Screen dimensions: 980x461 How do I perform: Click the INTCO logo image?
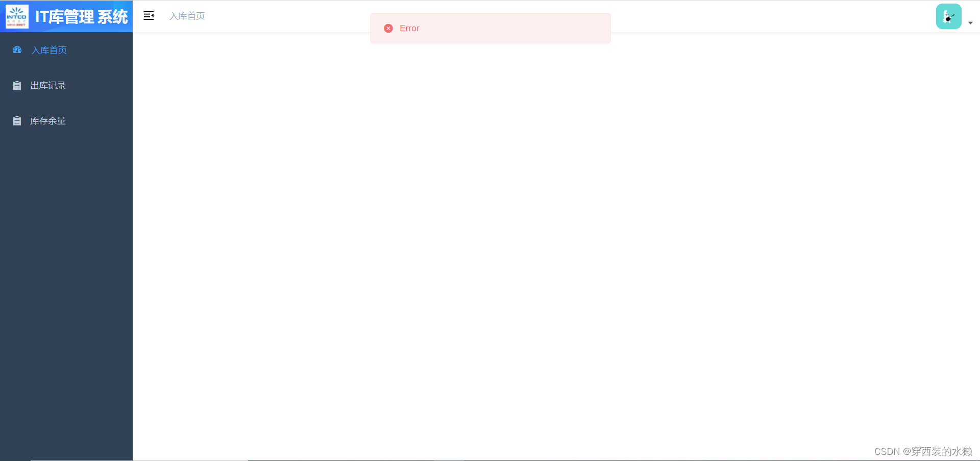point(17,16)
